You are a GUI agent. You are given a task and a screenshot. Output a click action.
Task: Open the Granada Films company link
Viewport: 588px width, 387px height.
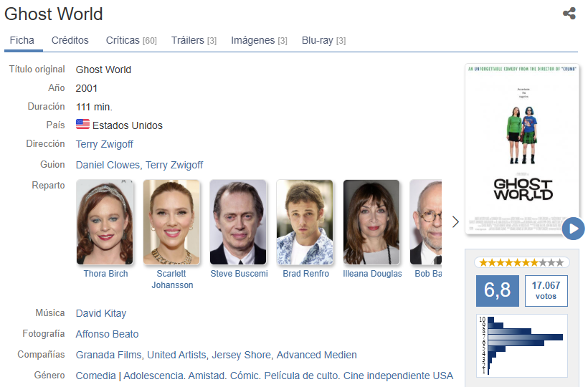point(109,355)
